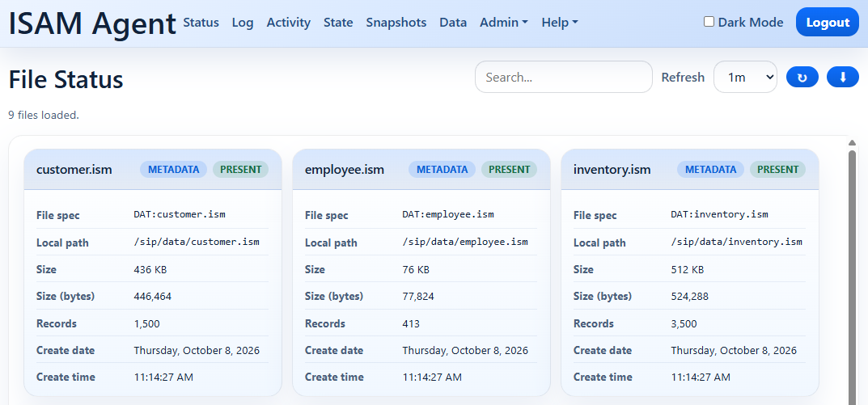Click the vertical scrollbar of file cards
The image size is (868, 405).
pyautogui.click(x=852, y=276)
